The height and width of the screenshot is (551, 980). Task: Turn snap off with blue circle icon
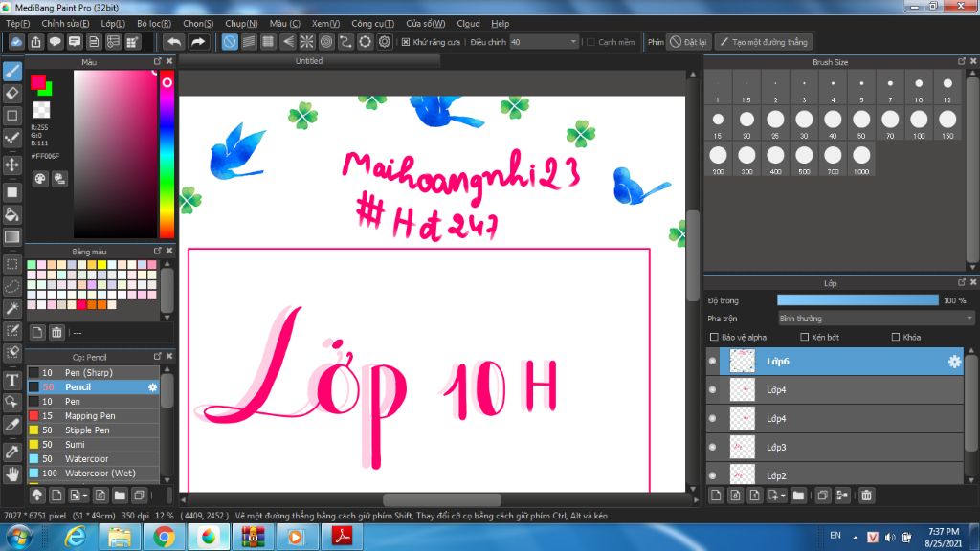pyautogui.click(x=230, y=42)
